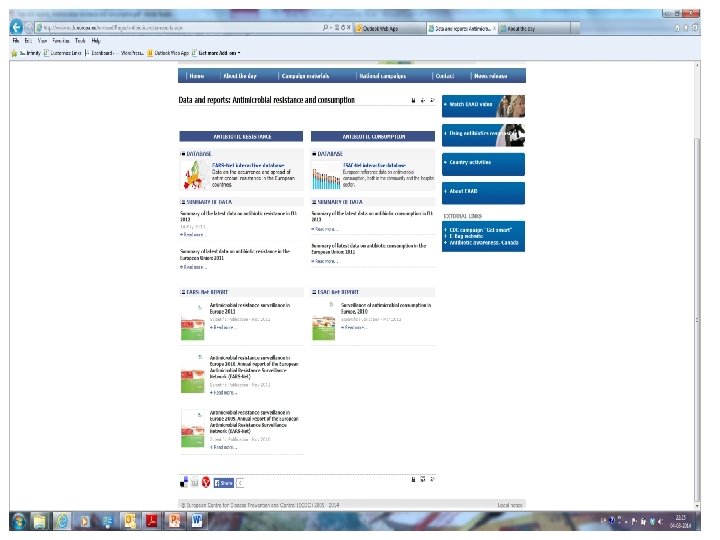This screenshot has width=720, height=540.
Task: Switch to the Outlook Web App tab
Action: 390,28
